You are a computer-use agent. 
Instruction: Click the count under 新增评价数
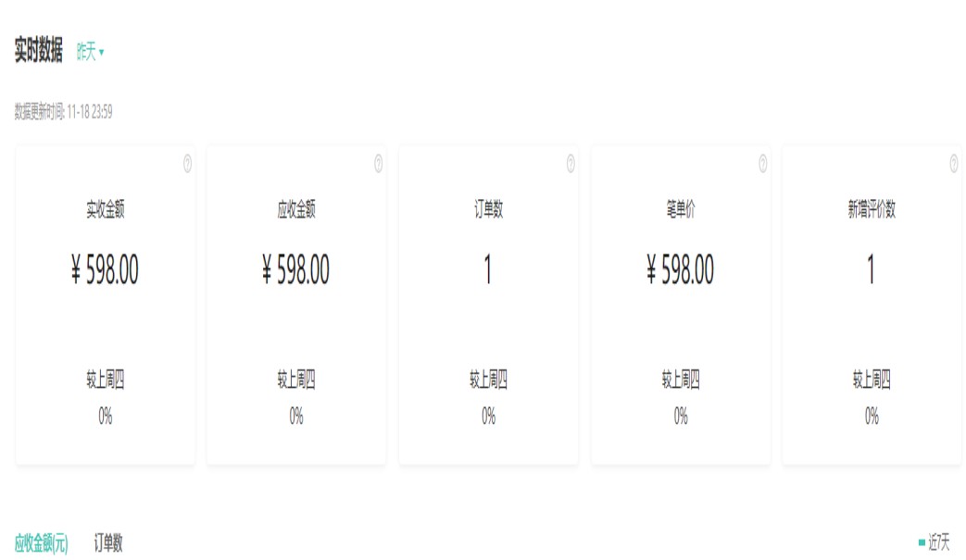coord(871,270)
